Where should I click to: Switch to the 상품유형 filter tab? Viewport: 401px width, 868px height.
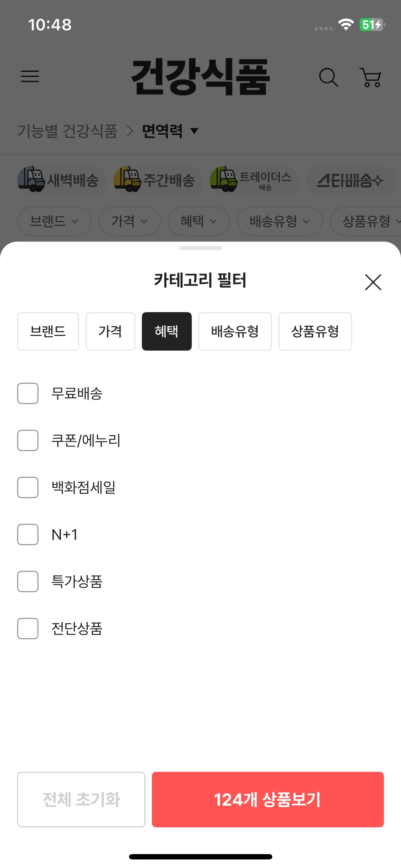tap(315, 331)
